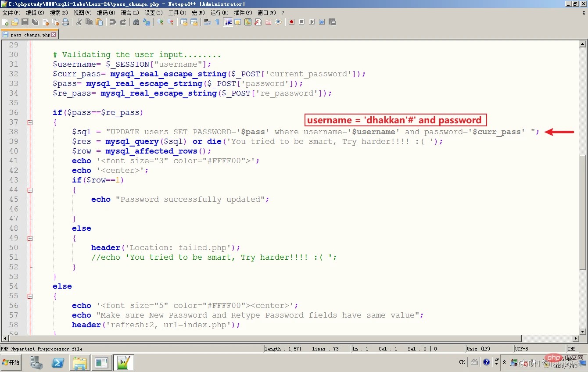
Task: Click the Zoom In magnifier icon
Action: (160, 22)
